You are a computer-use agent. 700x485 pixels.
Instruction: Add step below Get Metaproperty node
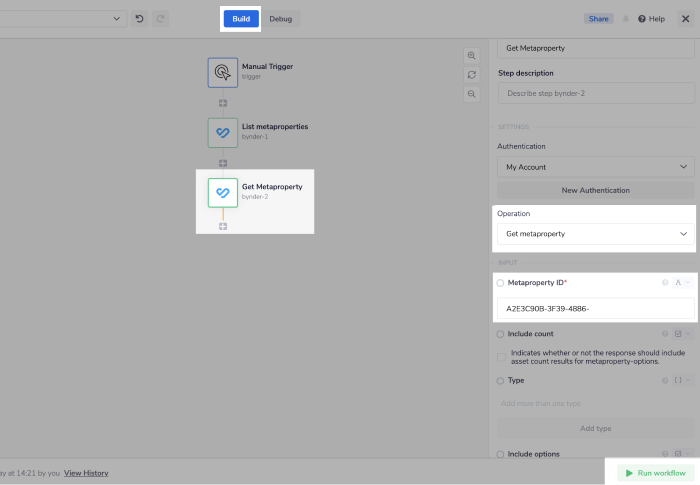[223, 226]
